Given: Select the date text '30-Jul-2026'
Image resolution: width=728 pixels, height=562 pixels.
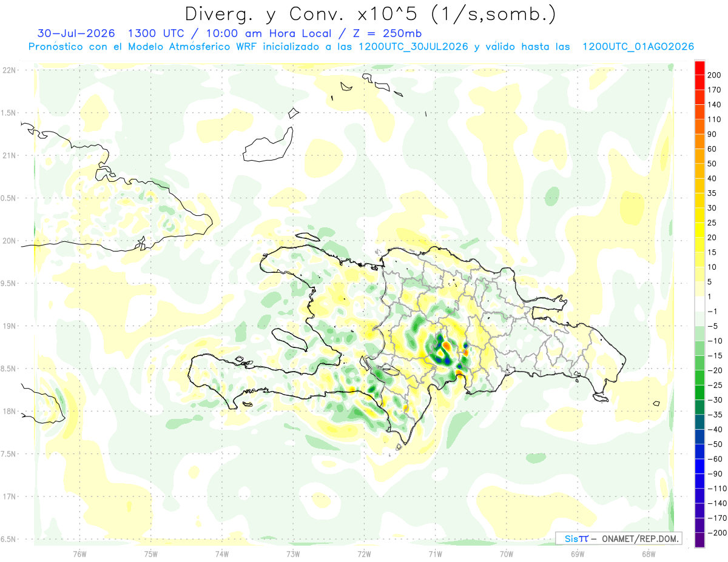Looking at the screenshot, I should (76, 33).
